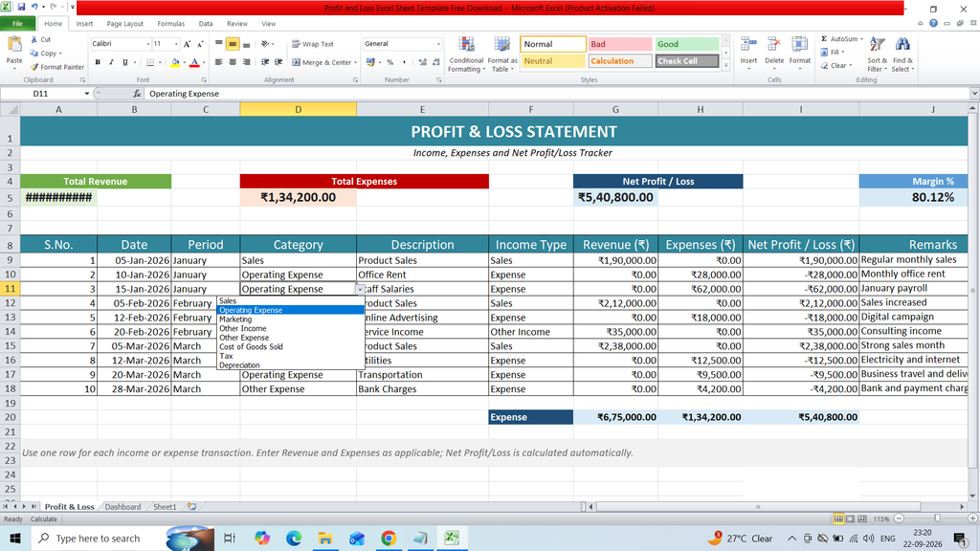Screen dimensions: 980x551
Task: Apply the Neutral cell style
Action: (x=553, y=61)
